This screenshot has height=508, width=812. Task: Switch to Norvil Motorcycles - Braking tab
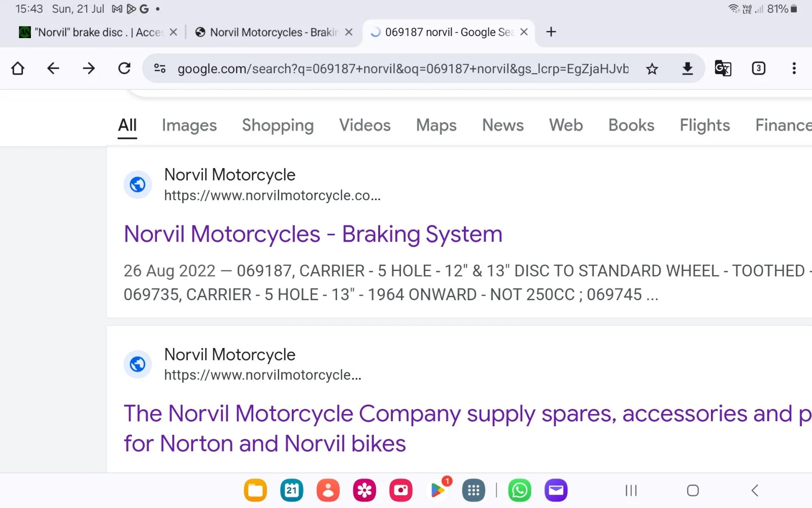[x=269, y=33]
